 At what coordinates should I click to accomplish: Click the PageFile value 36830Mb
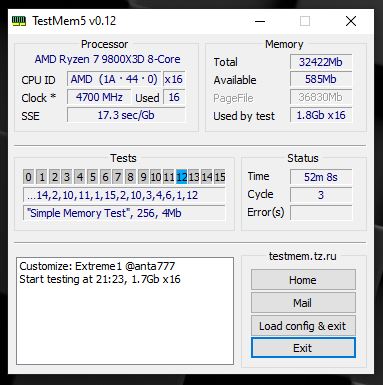pos(321,97)
